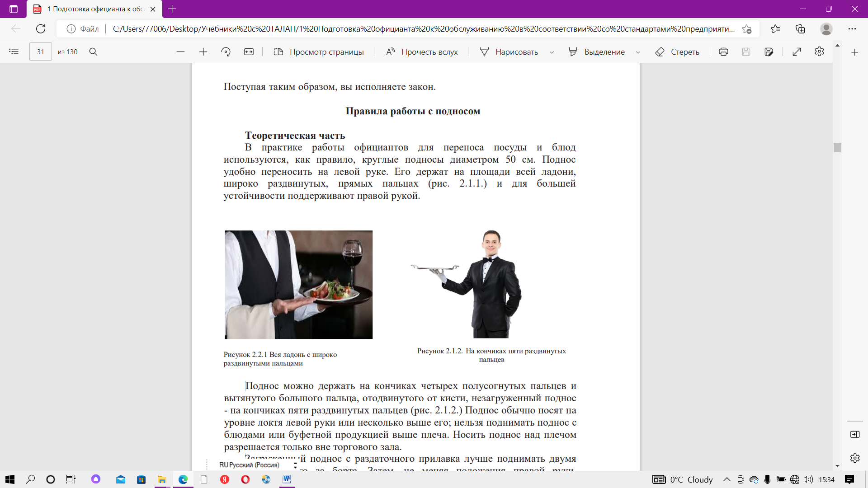Open the Windows Start menu
Image resolution: width=868 pixels, height=488 pixels.
pos(9,479)
